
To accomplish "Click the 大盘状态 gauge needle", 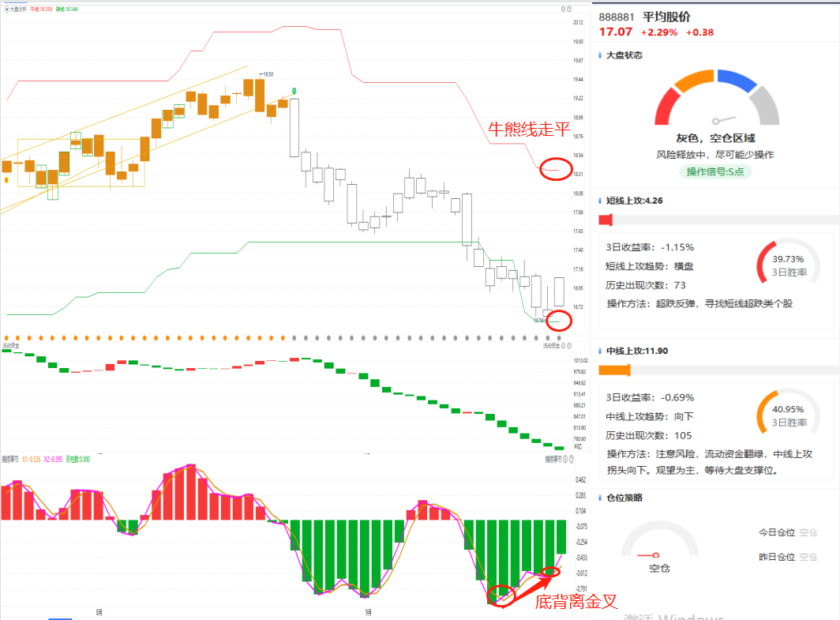I will coord(724,119).
